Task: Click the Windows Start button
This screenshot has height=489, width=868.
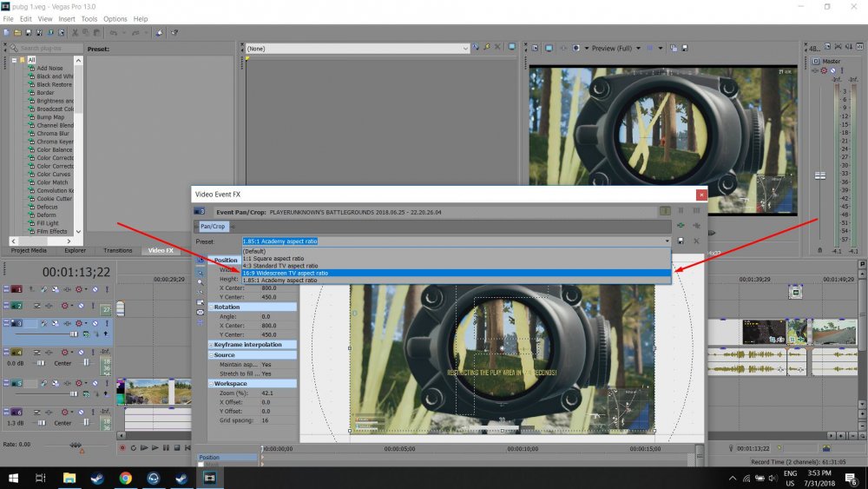Action: pos(13,478)
